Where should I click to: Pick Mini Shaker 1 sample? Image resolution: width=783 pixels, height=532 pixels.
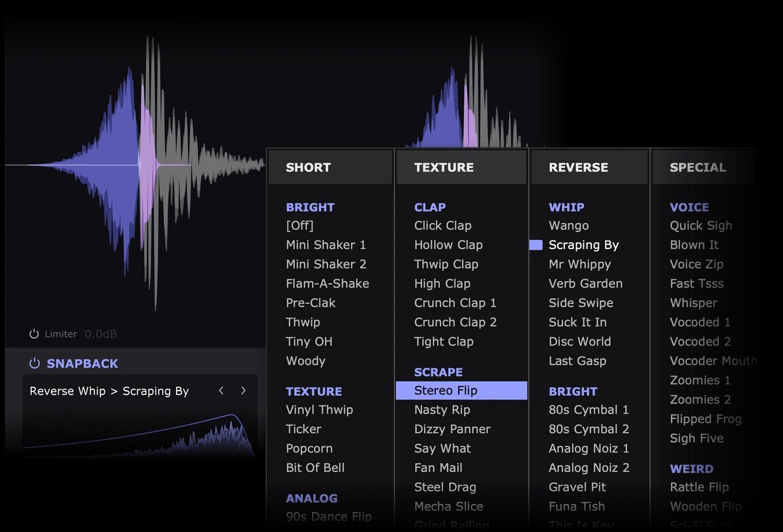pos(326,245)
